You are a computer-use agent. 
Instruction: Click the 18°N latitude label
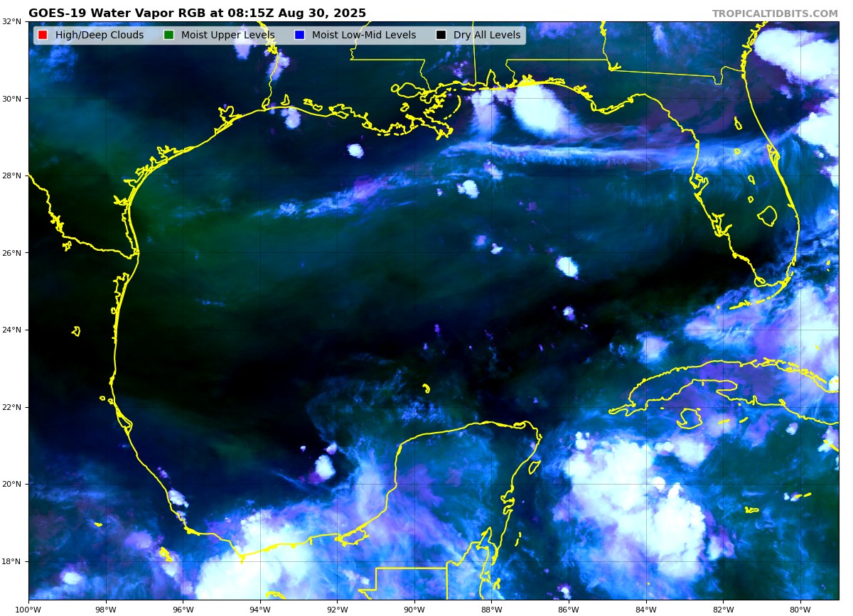tap(12, 561)
